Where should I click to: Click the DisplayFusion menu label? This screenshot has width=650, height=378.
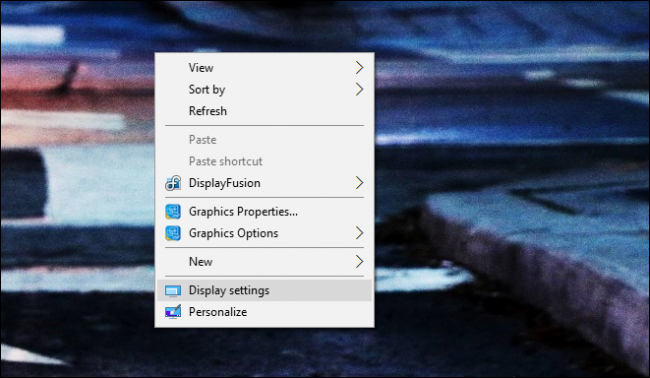pos(224,183)
